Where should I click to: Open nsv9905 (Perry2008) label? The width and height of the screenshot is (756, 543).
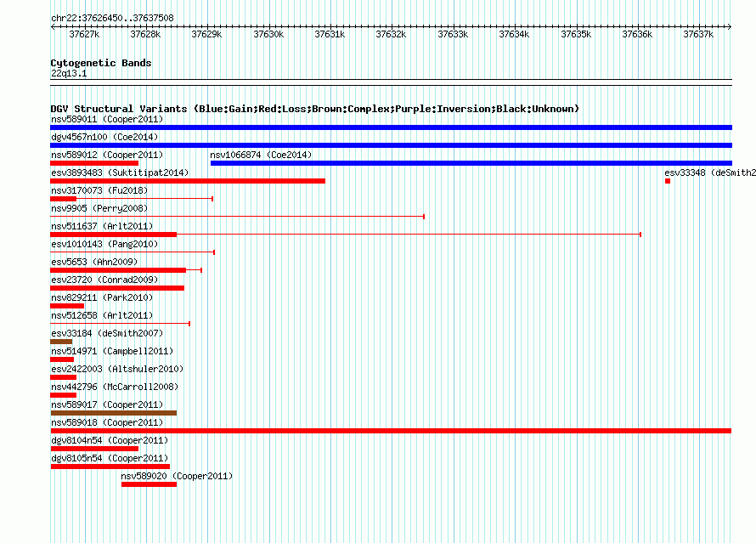pyautogui.click(x=99, y=208)
